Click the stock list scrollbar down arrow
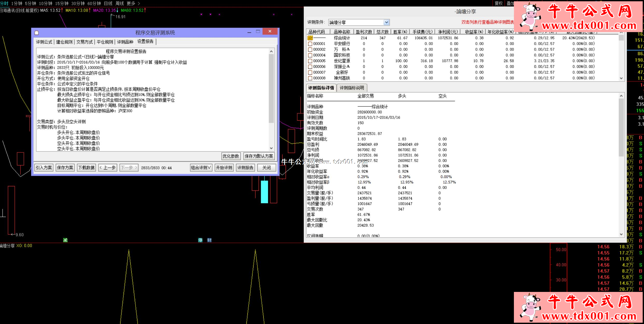The height and width of the screenshot is (324, 644). click(x=621, y=78)
